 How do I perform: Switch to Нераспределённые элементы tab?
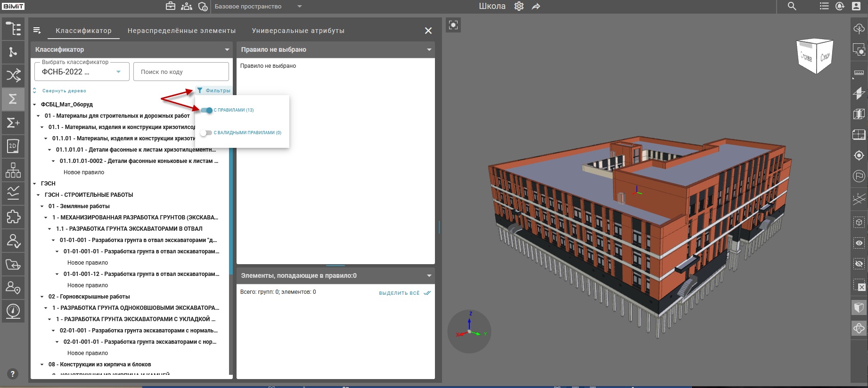point(181,31)
